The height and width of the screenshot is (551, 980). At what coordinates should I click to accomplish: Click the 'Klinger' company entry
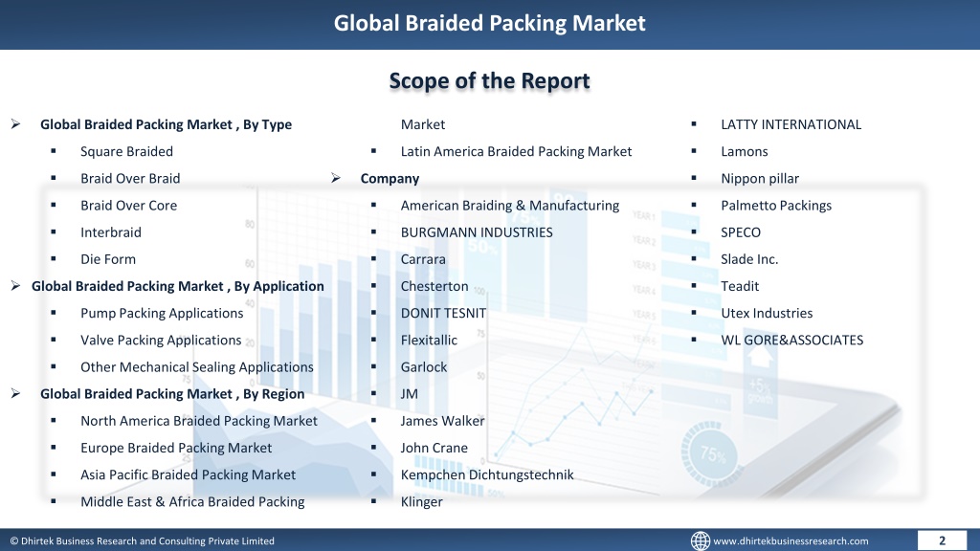click(x=421, y=501)
